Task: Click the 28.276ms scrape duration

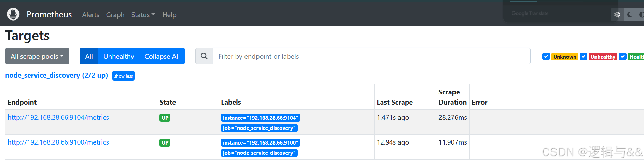Action: pyautogui.click(x=452, y=117)
